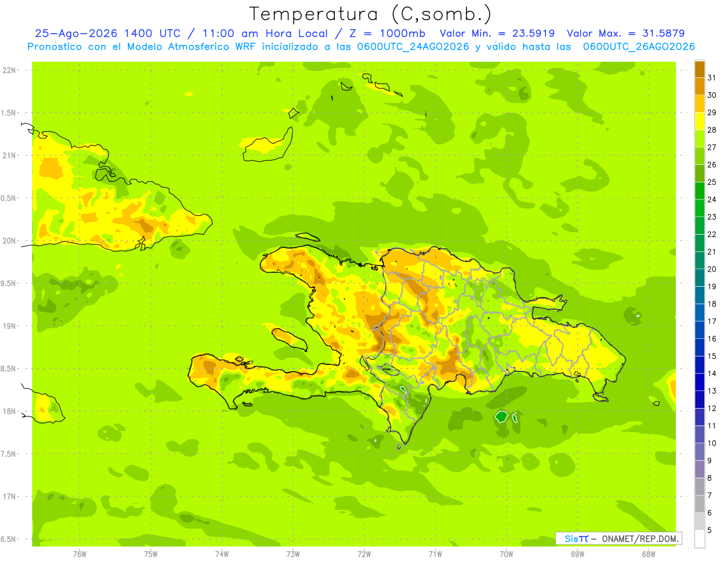The image size is (728, 562).
Task: Pick the legend swatch between 29 and 30
Action: click(699, 104)
